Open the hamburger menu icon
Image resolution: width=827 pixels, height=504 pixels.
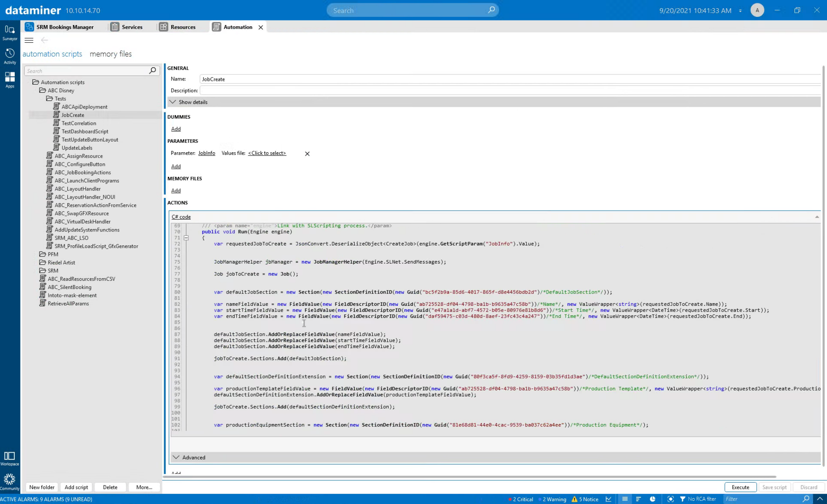coord(29,40)
